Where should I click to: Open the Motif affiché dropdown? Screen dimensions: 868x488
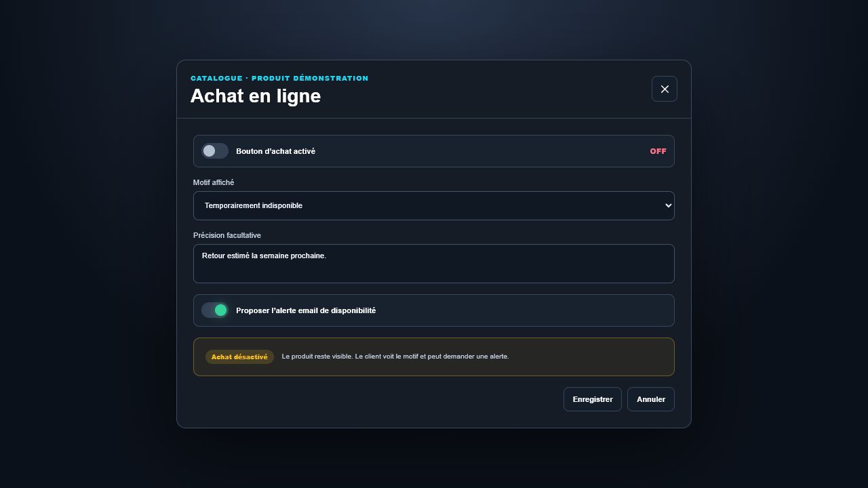click(434, 205)
